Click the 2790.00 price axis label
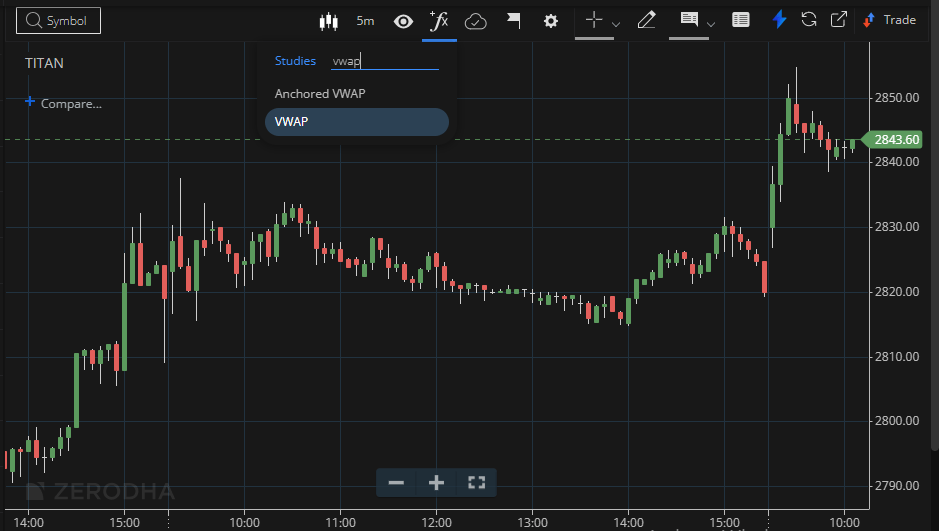Image resolution: width=939 pixels, height=531 pixels. point(896,486)
